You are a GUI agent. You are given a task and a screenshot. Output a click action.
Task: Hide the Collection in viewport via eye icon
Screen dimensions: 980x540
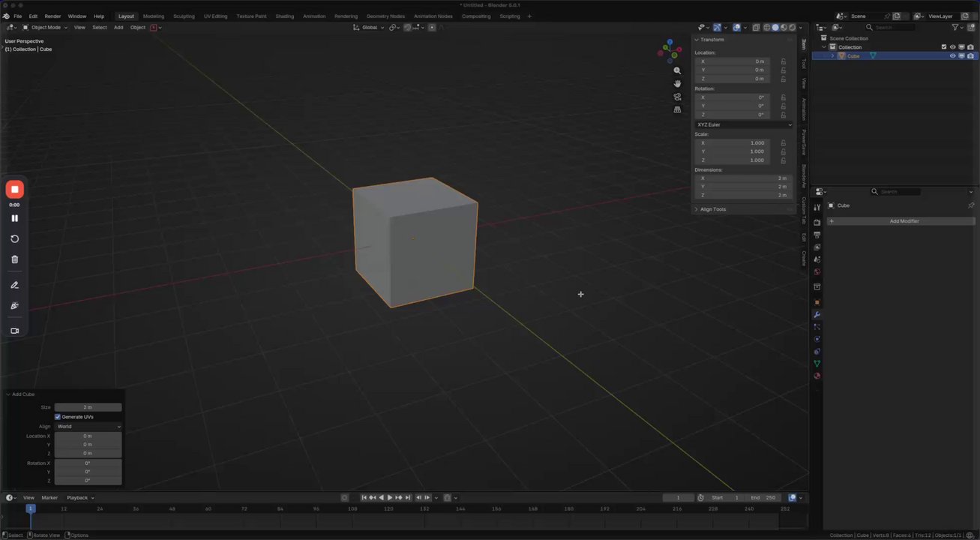(x=953, y=47)
